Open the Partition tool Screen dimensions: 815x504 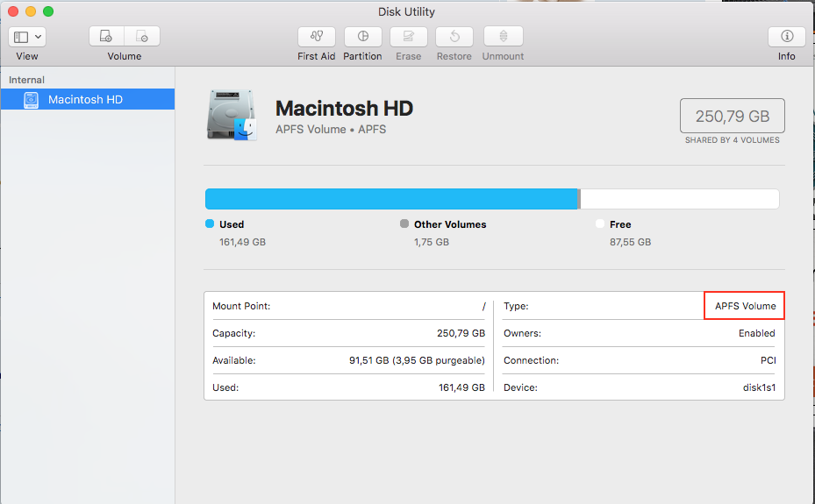362,37
